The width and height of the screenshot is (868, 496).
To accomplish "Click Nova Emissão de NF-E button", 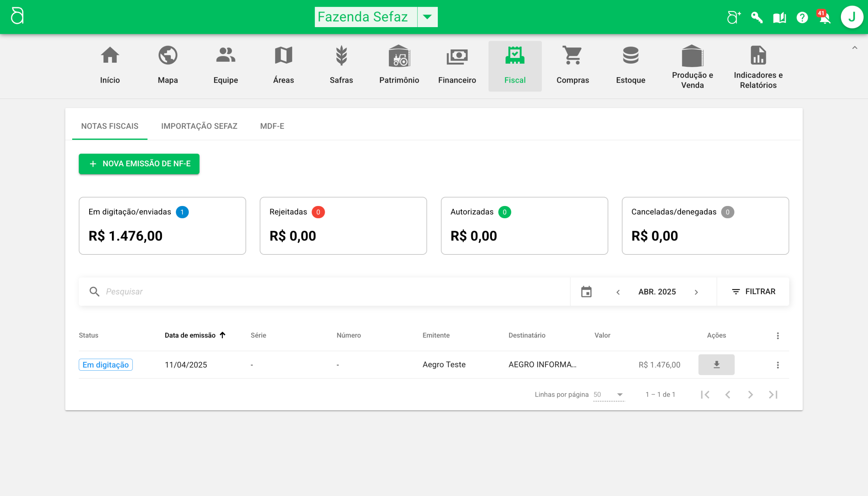I will tap(139, 164).
